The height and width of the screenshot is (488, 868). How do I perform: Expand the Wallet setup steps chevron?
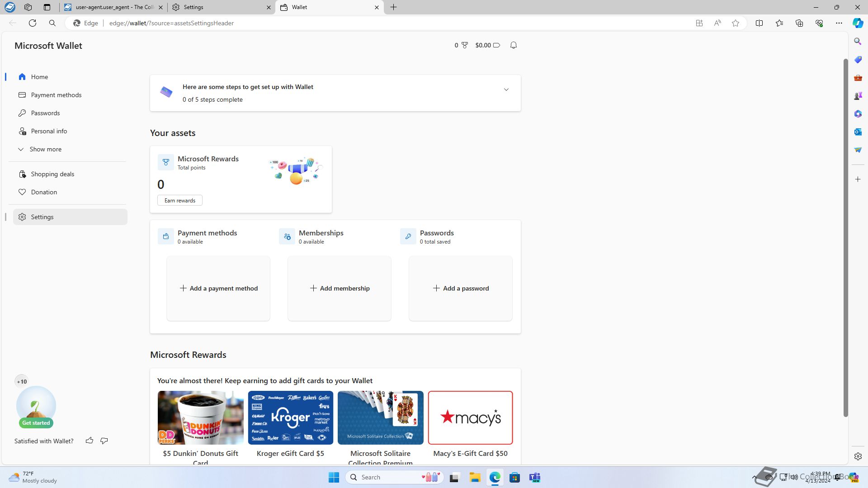pyautogui.click(x=506, y=89)
